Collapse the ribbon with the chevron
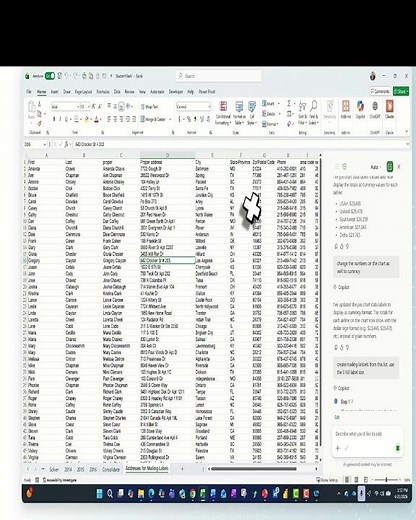This screenshot has height=520, width=416. [406, 131]
